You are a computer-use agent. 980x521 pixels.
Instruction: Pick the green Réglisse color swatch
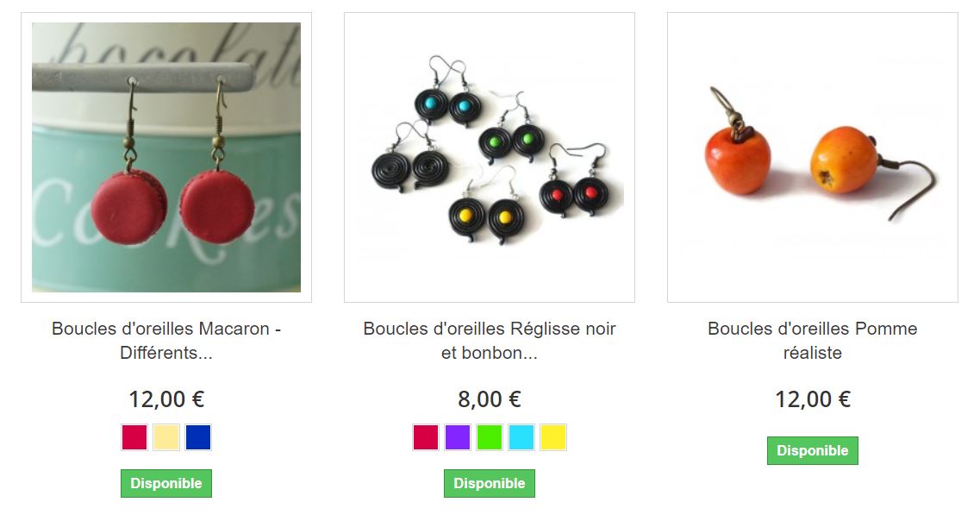[x=490, y=437]
